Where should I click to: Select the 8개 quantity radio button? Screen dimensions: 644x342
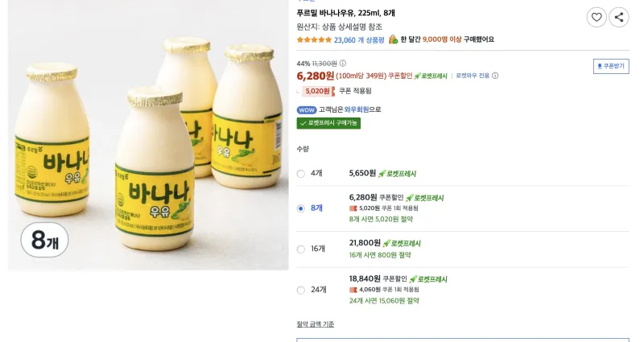coord(300,208)
